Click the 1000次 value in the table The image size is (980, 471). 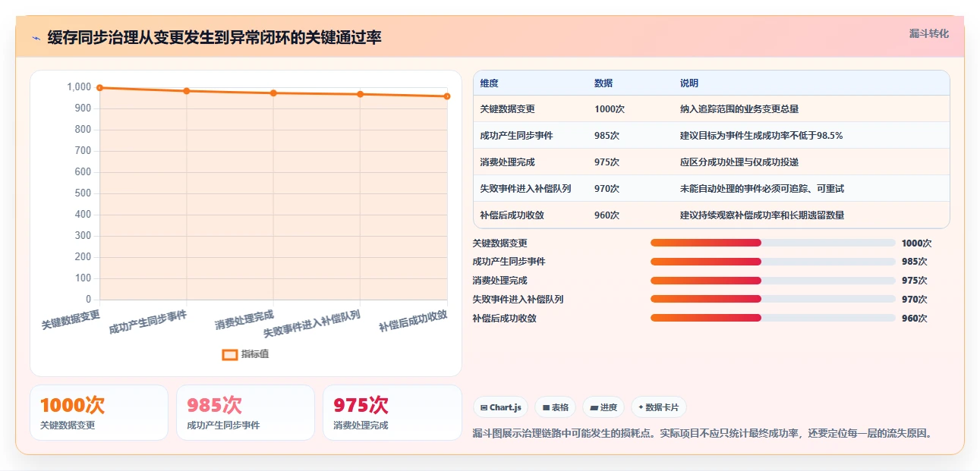(610, 109)
